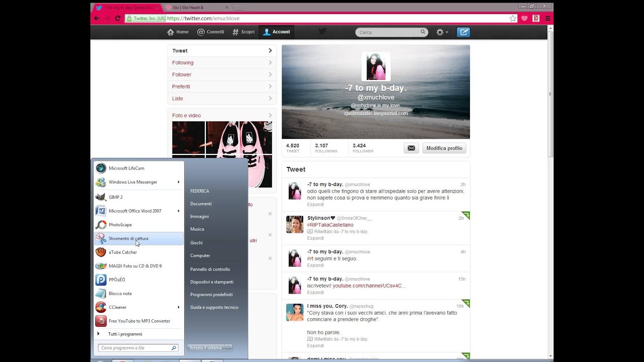Open Blocco note

click(x=139, y=293)
